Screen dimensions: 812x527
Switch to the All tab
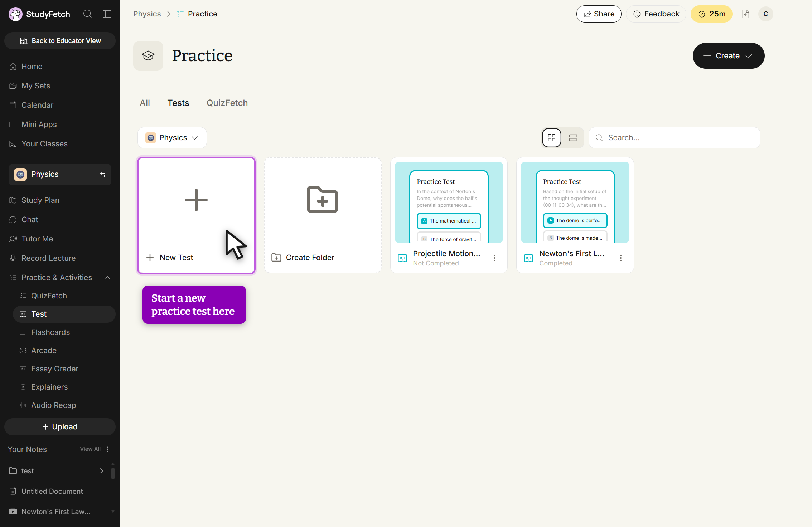145,103
